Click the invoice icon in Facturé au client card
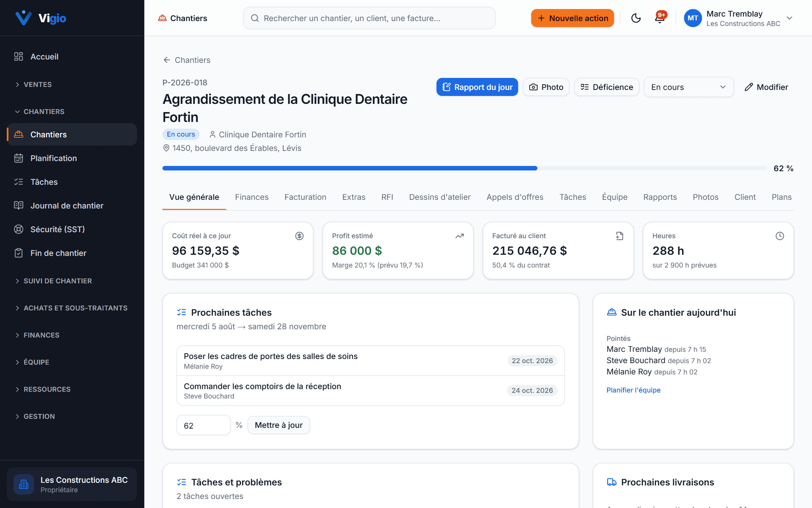Screen dimensions: 812x508 pos(620,236)
